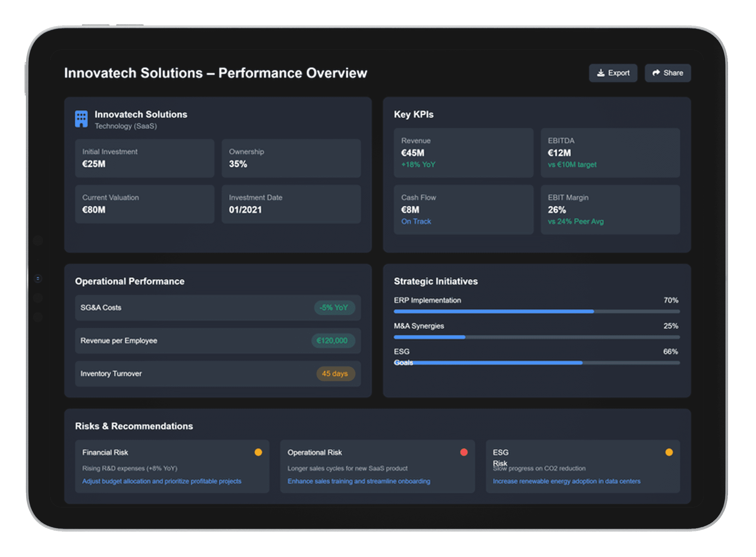
Task: Click the vs €10M target note
Action: (x=572, y=164)
